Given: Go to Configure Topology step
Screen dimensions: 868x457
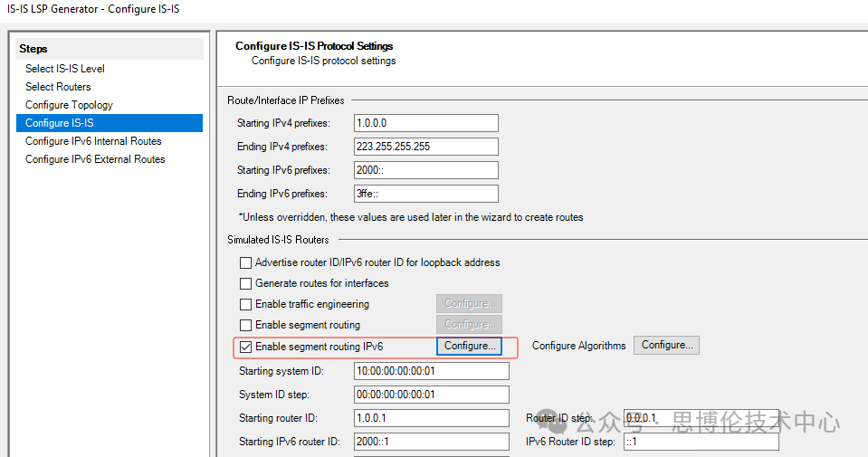Looking at the screenshot, I should pos(69,105).
